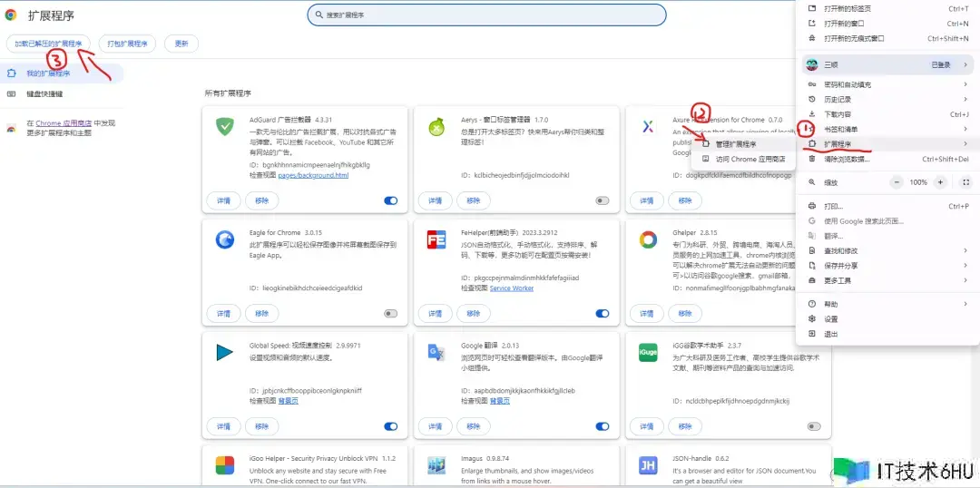Click the puzzle icon beside 我的扩展程序
The height and width of the screenshot is (488, 980).
(11, 73)
